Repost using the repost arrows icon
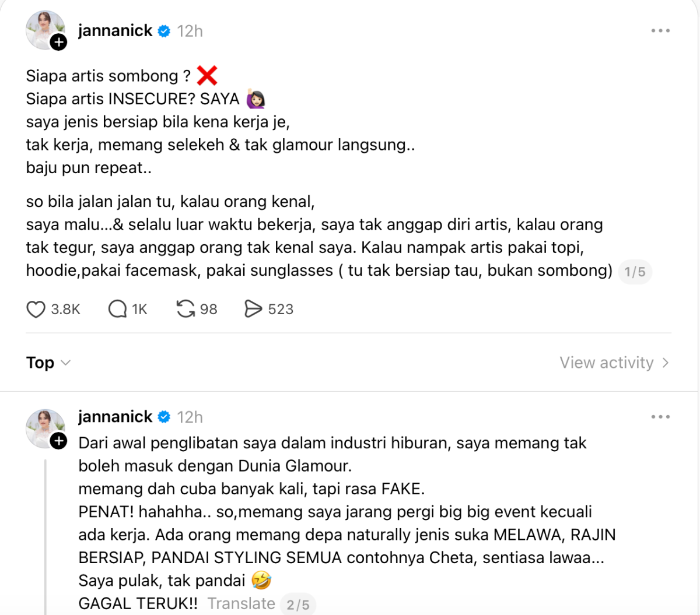The image size is (700, 615). (185, 309)
